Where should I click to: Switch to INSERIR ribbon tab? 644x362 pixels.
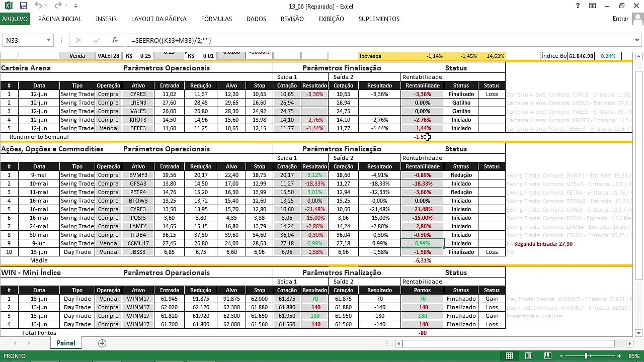(106, 19)
